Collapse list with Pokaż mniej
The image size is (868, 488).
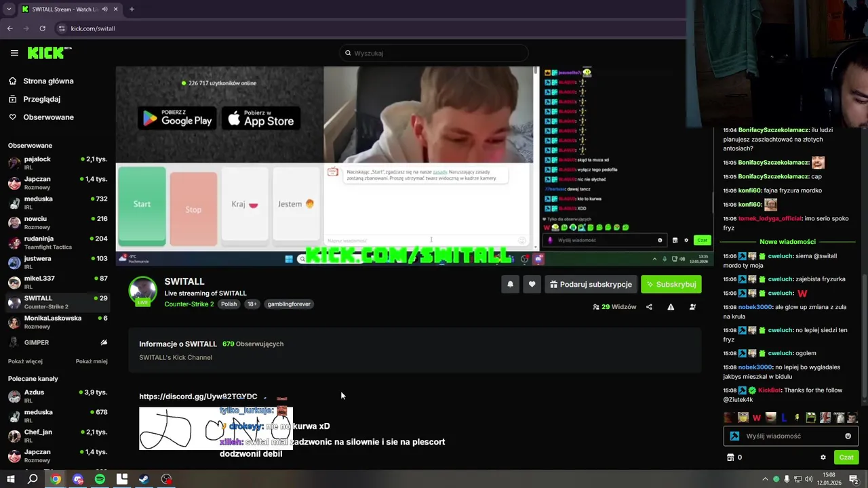coord(92,361)
